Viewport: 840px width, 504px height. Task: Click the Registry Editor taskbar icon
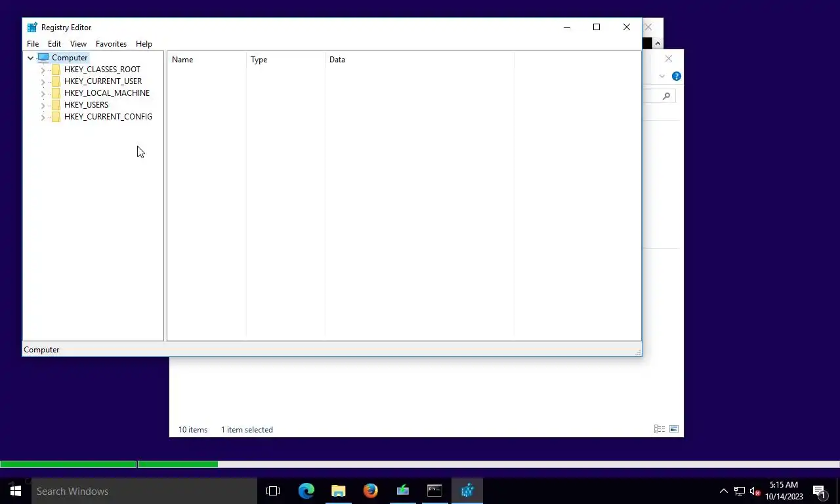coord(467,491)
